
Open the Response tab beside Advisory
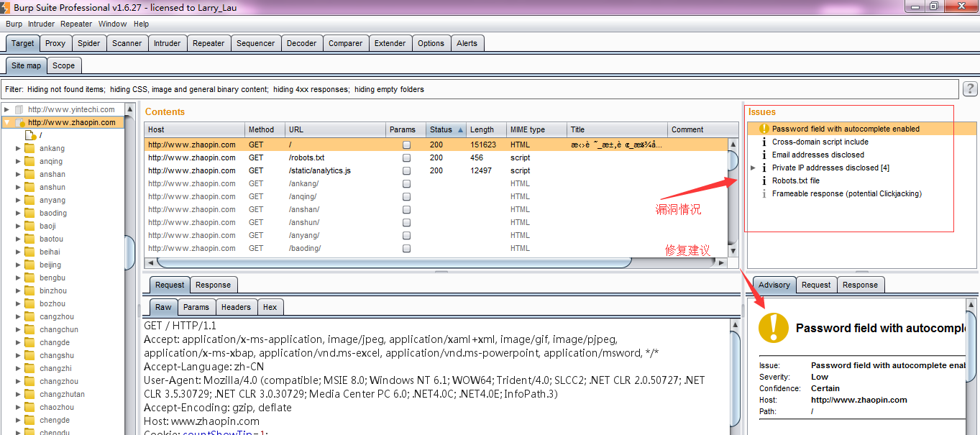pyautogui.click(x=860, y=285)
